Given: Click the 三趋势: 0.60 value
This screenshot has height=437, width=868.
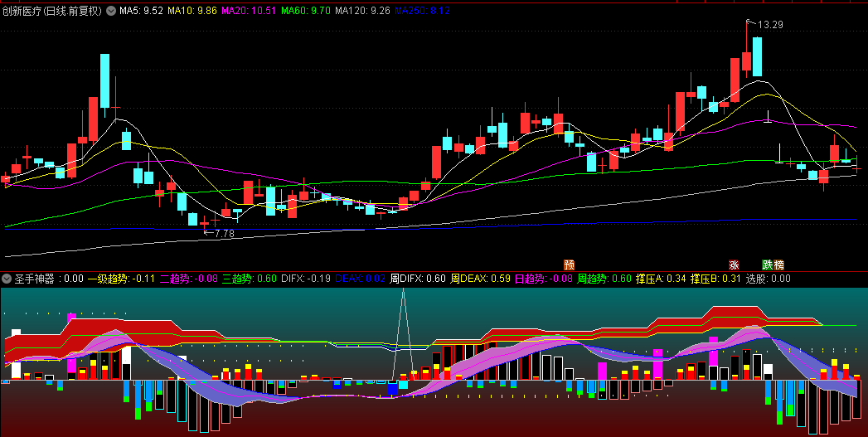Looking at the screenshot, I should (x=249, y=279).
